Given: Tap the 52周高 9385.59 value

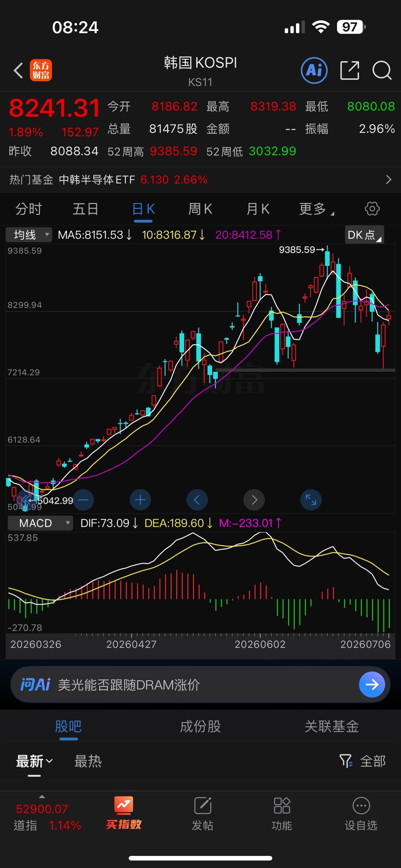Looking at the screenshot, I should [x=173, y=151].
